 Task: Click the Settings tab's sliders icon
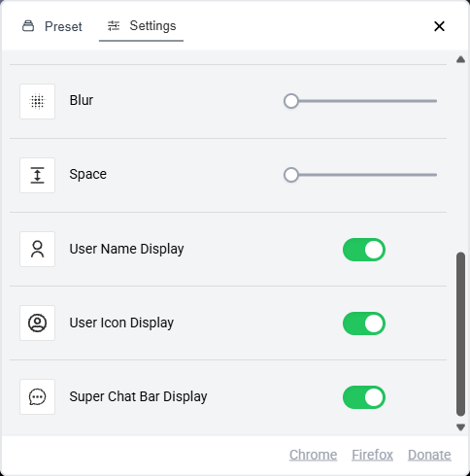[x=114, y=26]
